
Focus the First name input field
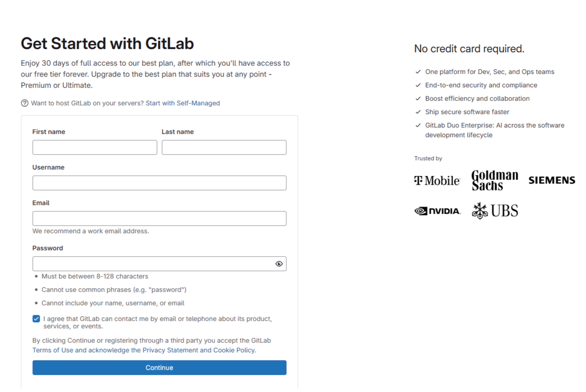(x=95, y=147)
